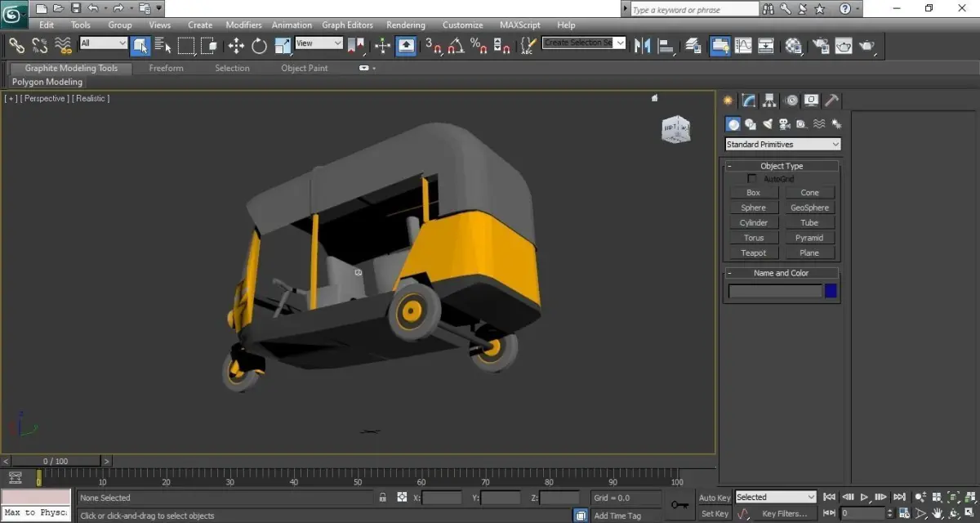Open the Standard Primitives dropdown
Image resolution: width=980 pixels, height=523 pixels.
click(x=782, y=145)
